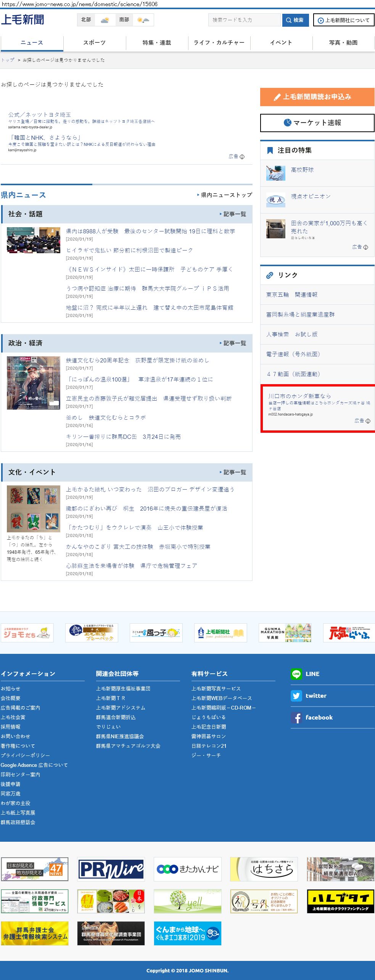Click the 南部 weather icon

pos(143,20)
